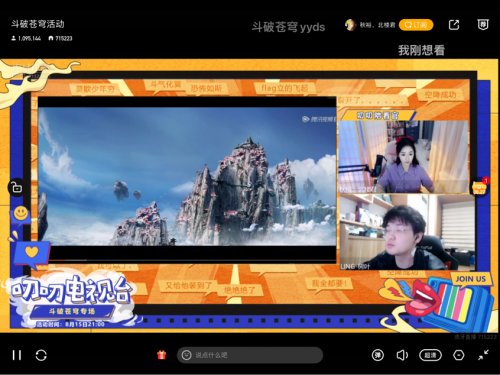500x375 pixels.
Task: Click the mountain anime video area
Action: (x=187, y=177)
